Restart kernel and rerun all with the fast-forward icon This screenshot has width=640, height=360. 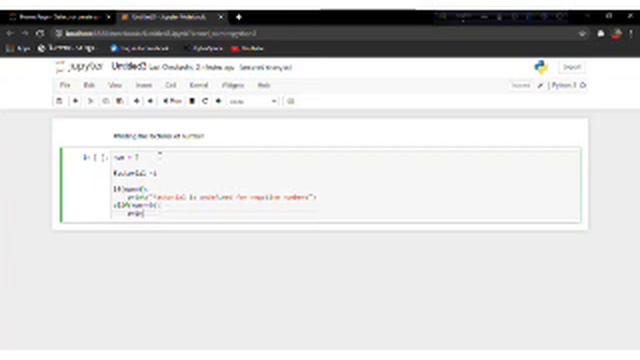coord(219,101)
